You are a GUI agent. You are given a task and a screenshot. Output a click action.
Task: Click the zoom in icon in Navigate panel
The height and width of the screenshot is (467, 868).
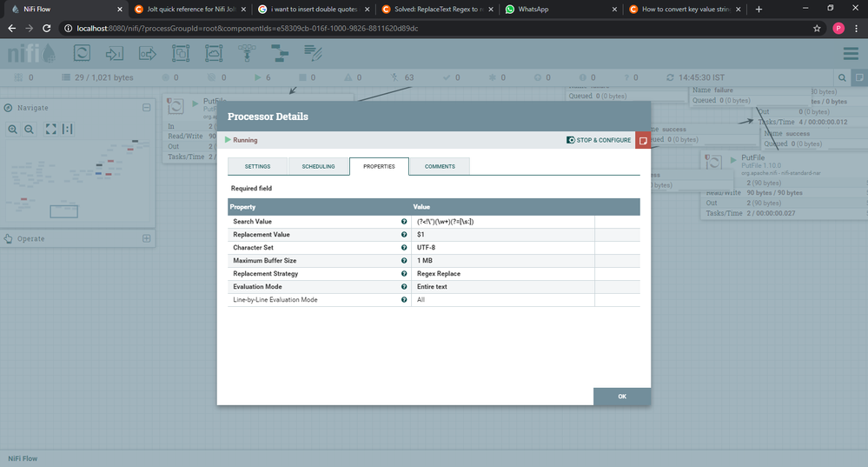click(13, 129)
